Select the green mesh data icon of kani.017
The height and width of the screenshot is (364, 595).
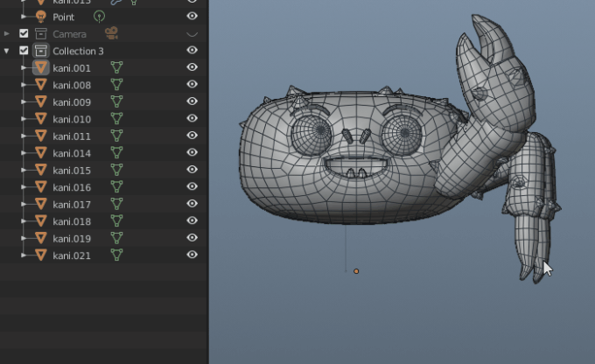(117, 204)
